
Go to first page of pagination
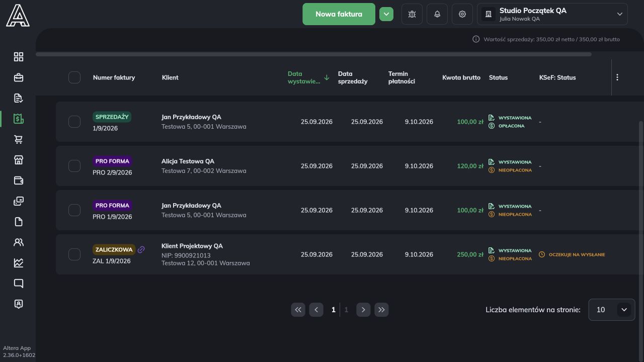[x=298, y=310]
